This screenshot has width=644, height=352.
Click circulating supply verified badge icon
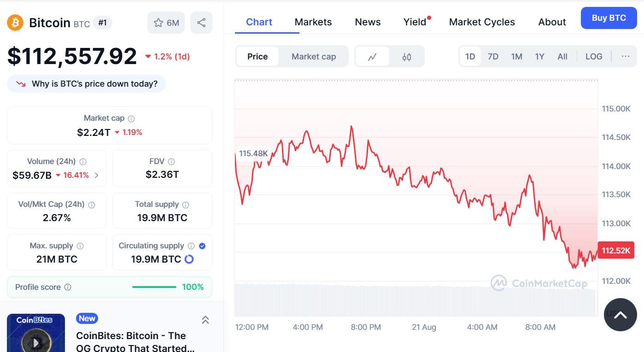202,246
